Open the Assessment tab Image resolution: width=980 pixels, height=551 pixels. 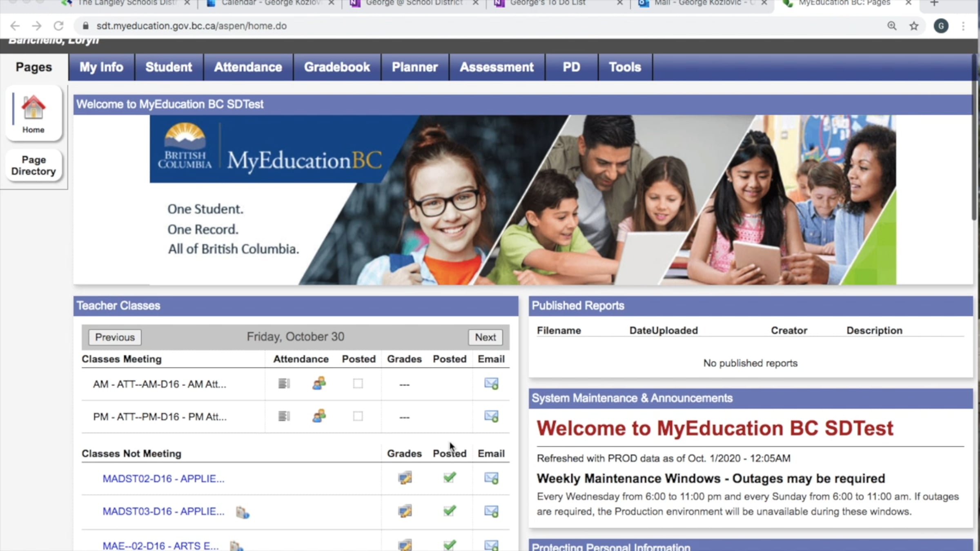pos(497,67)
